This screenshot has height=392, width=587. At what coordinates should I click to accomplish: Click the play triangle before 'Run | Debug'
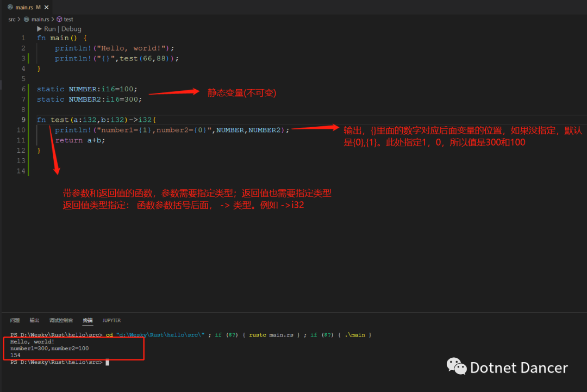[39, 29]
